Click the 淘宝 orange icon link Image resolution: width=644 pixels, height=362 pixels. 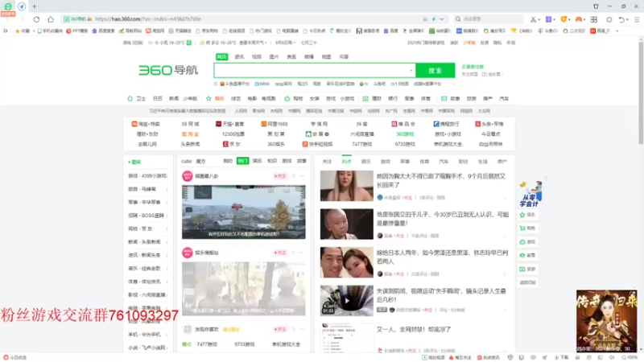134,124
